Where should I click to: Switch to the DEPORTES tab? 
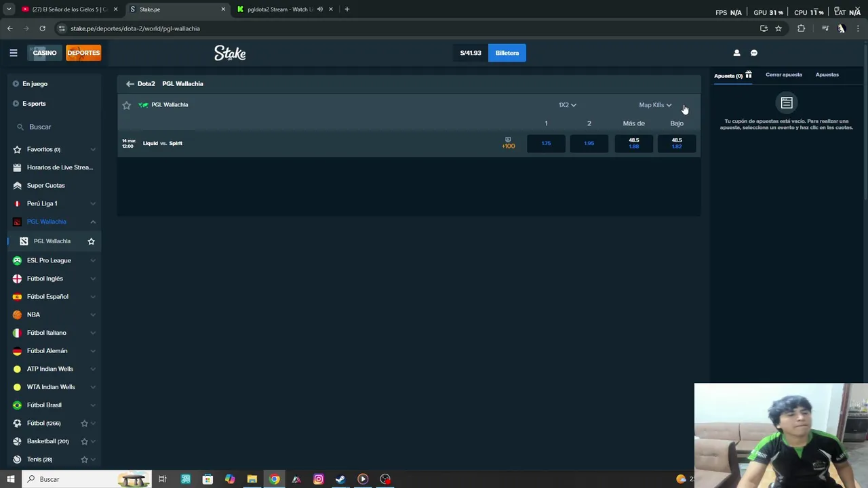pyautogui.click(x=83, y=53)
